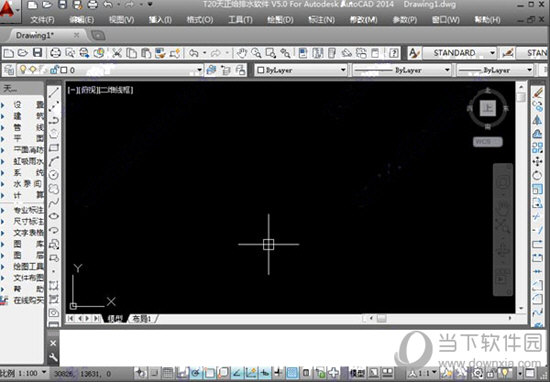Click the 在线购买 entry in side panel

click(29, 300)
